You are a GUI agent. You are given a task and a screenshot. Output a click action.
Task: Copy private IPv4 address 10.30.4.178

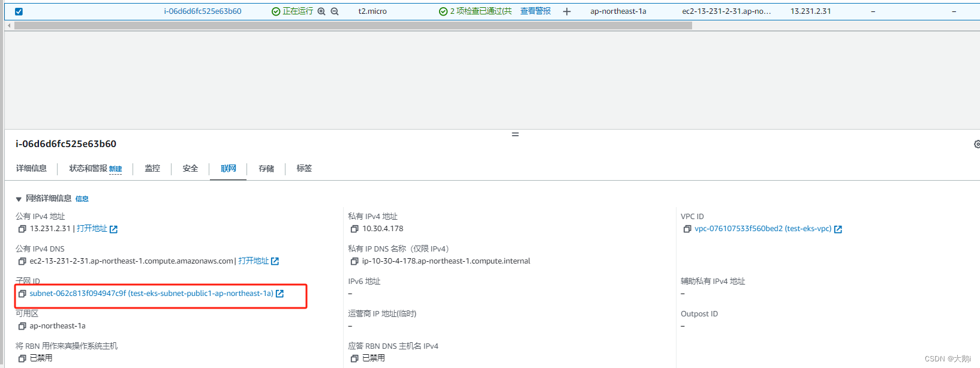tap(354, 229)
